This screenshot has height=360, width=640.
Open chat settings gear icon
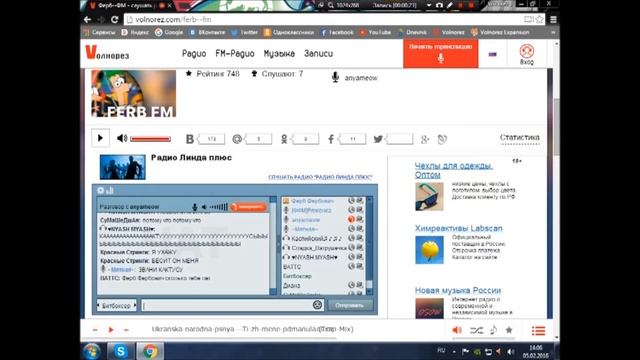pyautogui.click(x=101, y=190)
